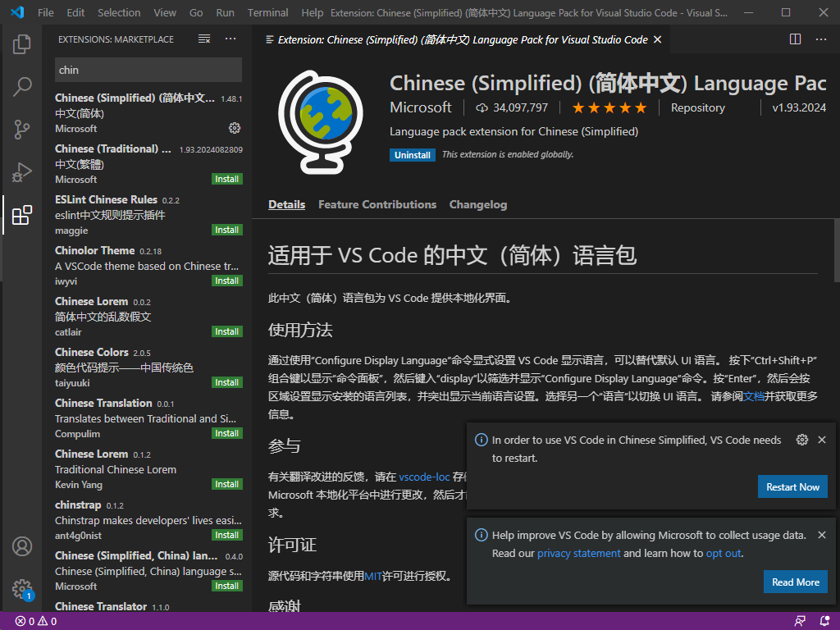This screenshot has height=630, width=840.
Task: Click the extension globe thumbnail
Action: click(x=321, y=122)
